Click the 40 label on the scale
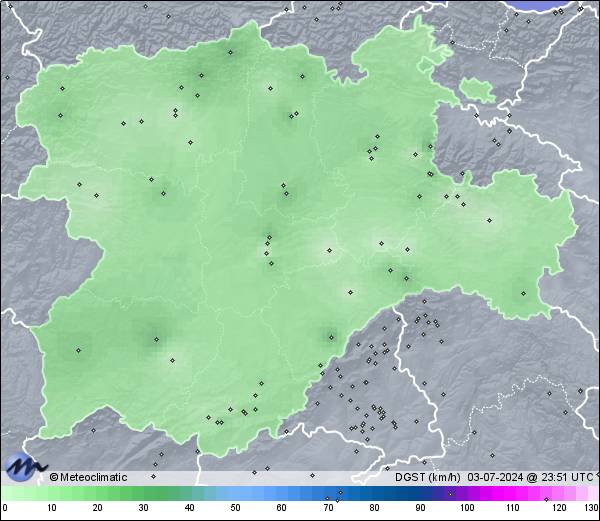This screenshot has width=600, height=521. pyautogui.click(x=189, y=508)
